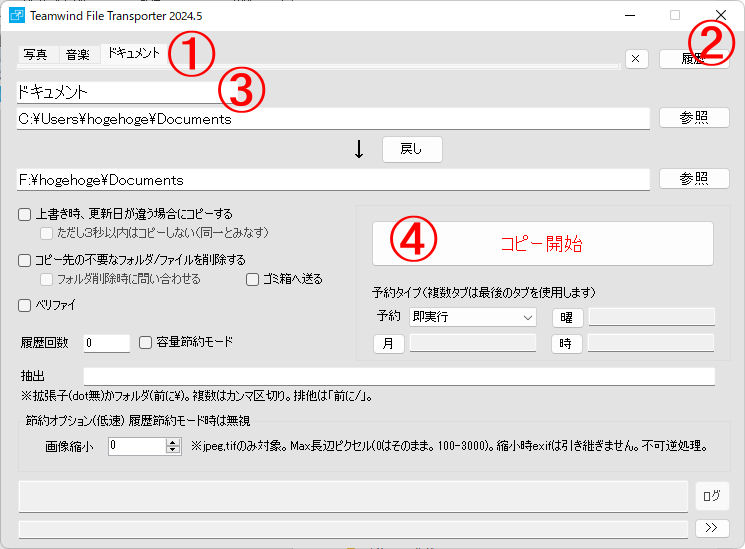Open the 履歴 history button
This screenshot has height=549, width=745.
coord(694,59)
